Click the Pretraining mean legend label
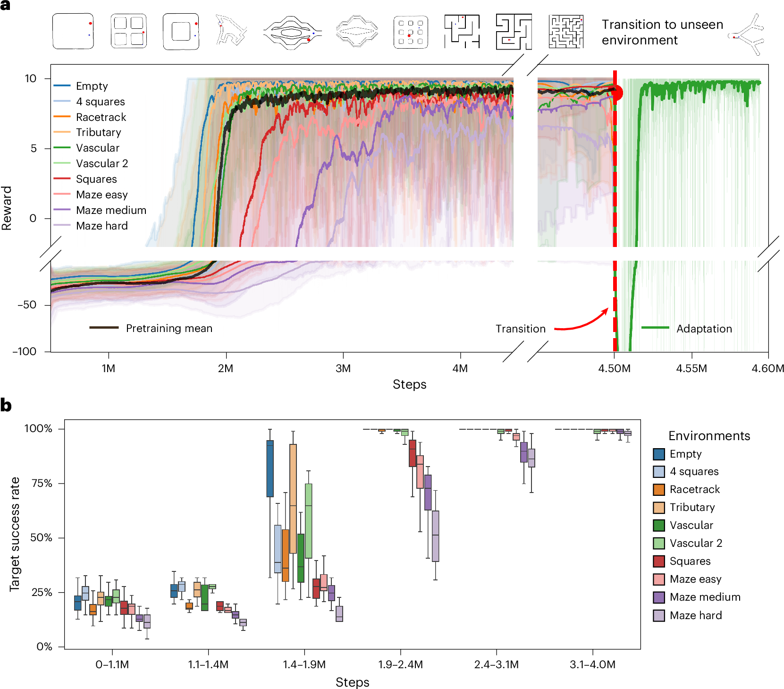This screenshot has height=689, width=784. [169, 328]
